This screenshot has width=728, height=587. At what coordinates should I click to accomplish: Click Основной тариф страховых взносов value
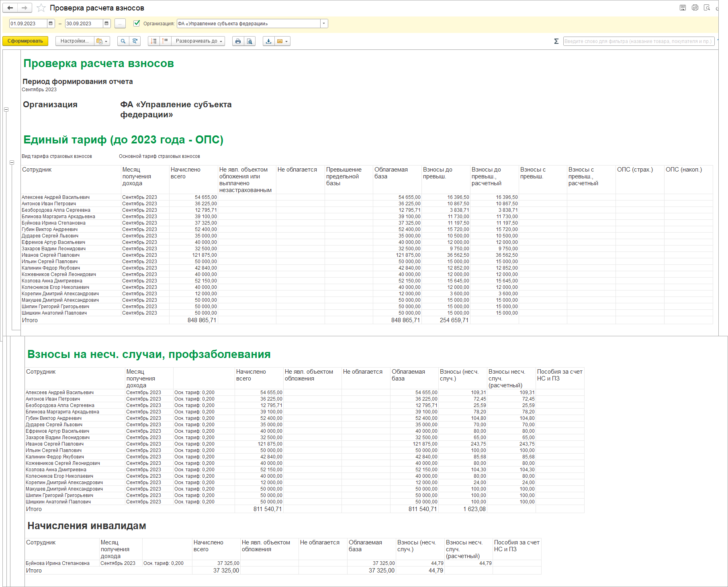(159, 156)
